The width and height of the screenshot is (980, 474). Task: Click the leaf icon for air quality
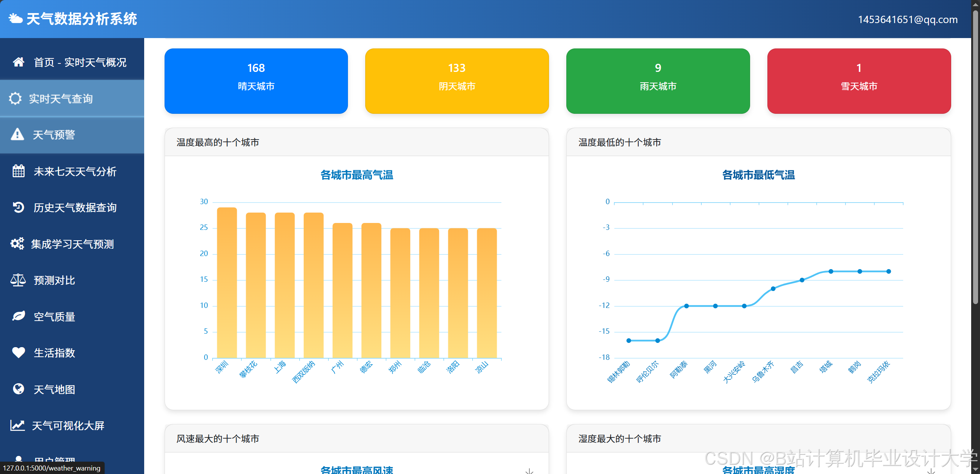click(18, 316)
